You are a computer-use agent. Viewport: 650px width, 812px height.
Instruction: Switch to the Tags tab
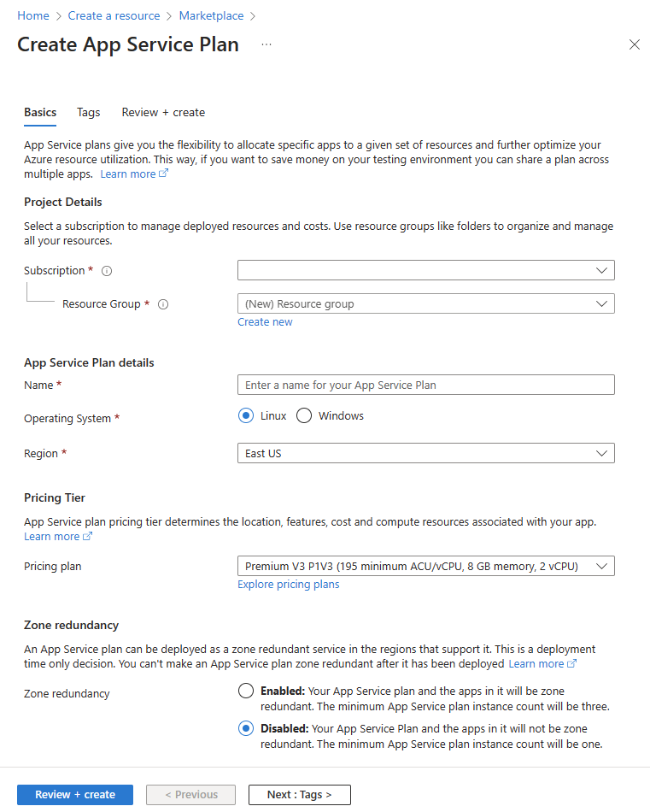(88, 112)
